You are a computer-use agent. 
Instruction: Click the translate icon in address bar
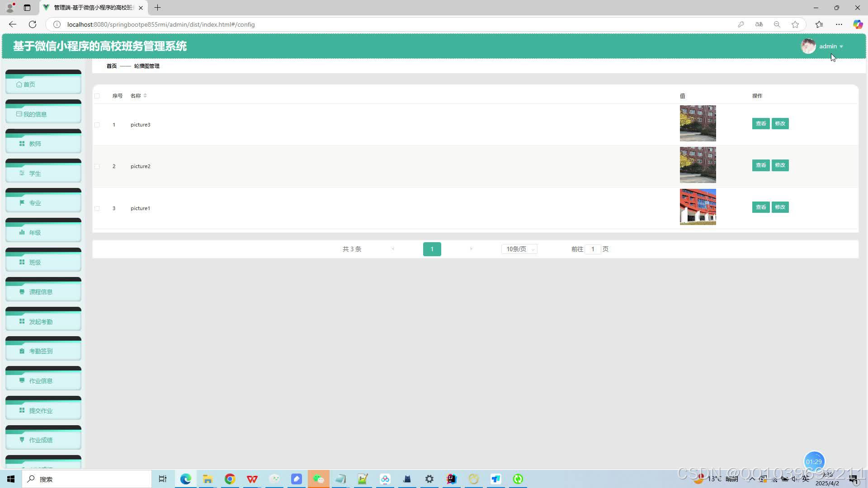pos(759,24)
